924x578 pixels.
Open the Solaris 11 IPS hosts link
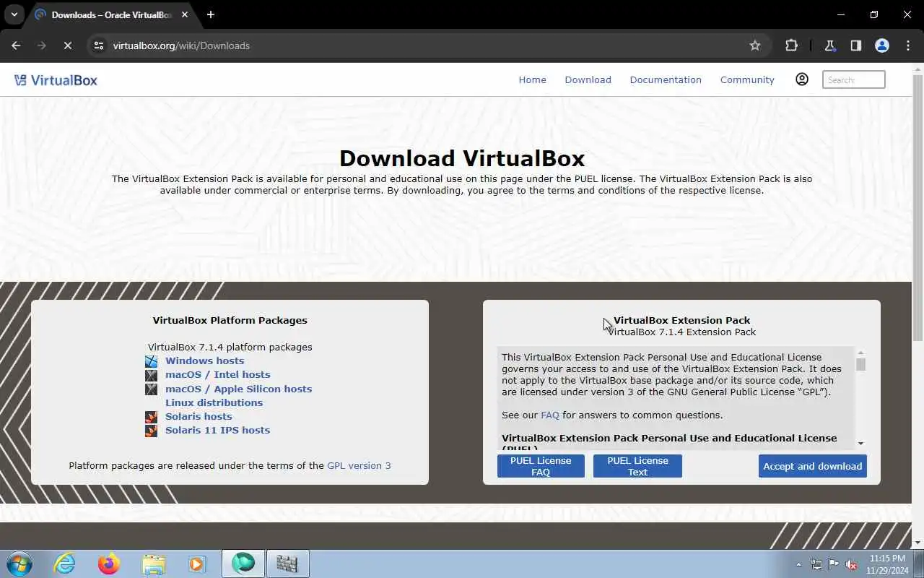217,430
